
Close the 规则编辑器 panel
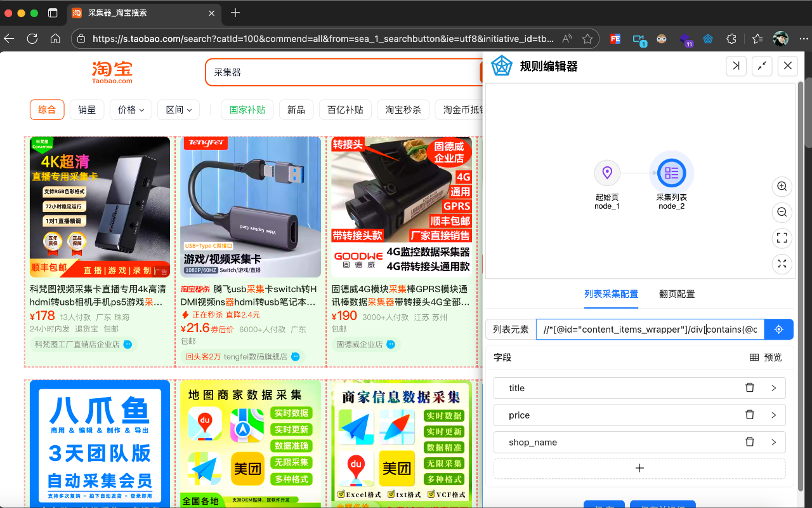tap(787, 65)
